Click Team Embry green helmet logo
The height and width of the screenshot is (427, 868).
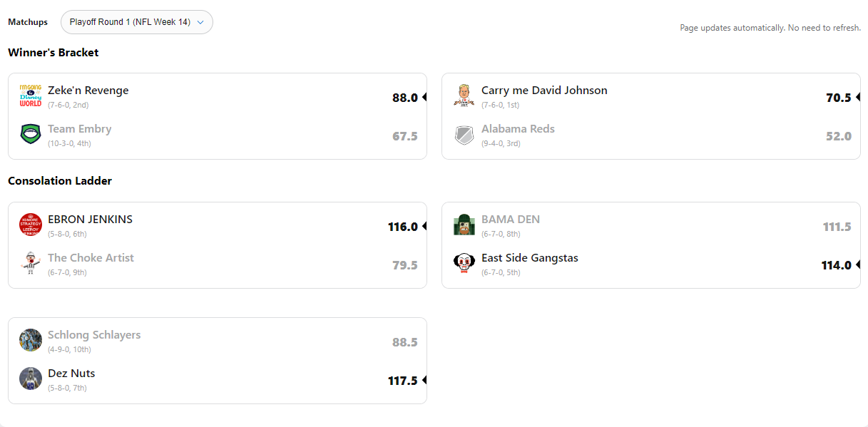(x=31, y=134)
